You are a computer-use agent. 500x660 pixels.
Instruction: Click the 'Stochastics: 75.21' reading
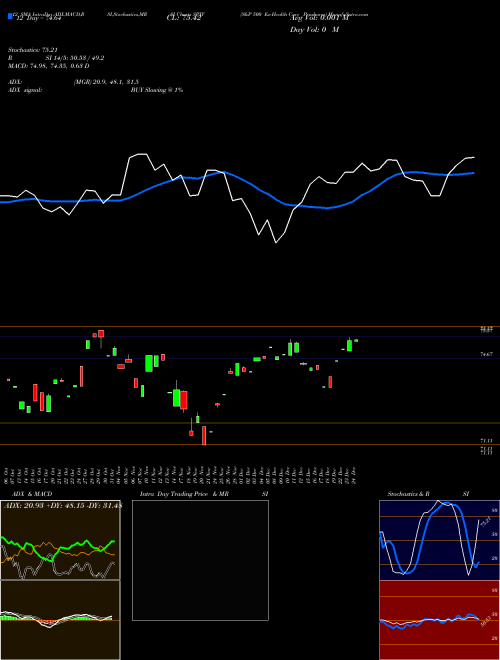point(32,50)
